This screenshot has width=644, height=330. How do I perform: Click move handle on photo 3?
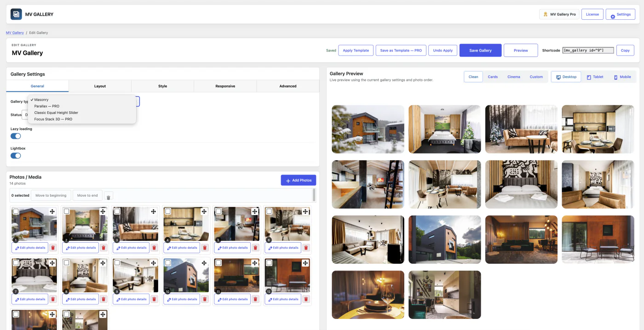point(154,211)
